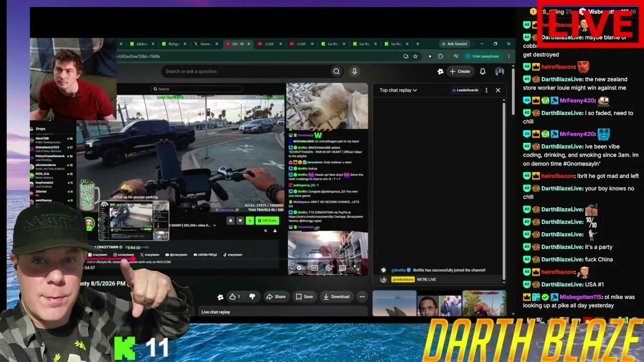Open the browser extensions puzzle icon
This screenshot has height=362, width=644.
tap(440, 56)
